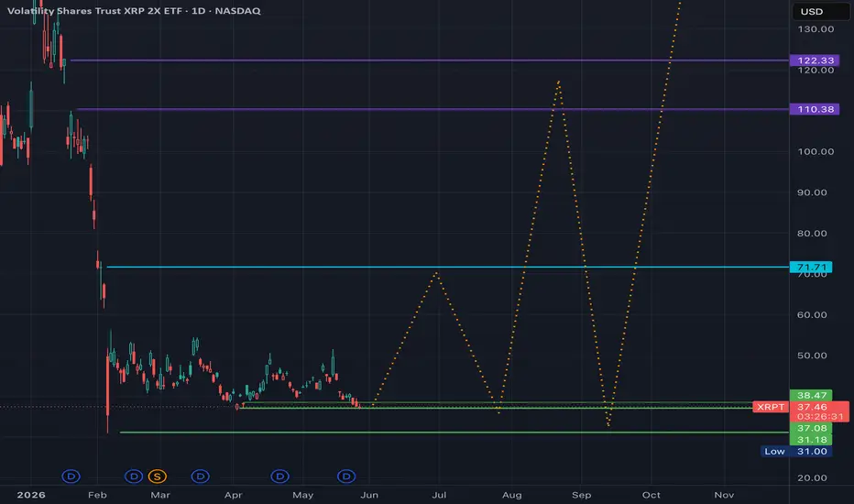Viewport: 854px width, 504px height.
Task: Click the Mar label on time axis
Action: [160, 495]
